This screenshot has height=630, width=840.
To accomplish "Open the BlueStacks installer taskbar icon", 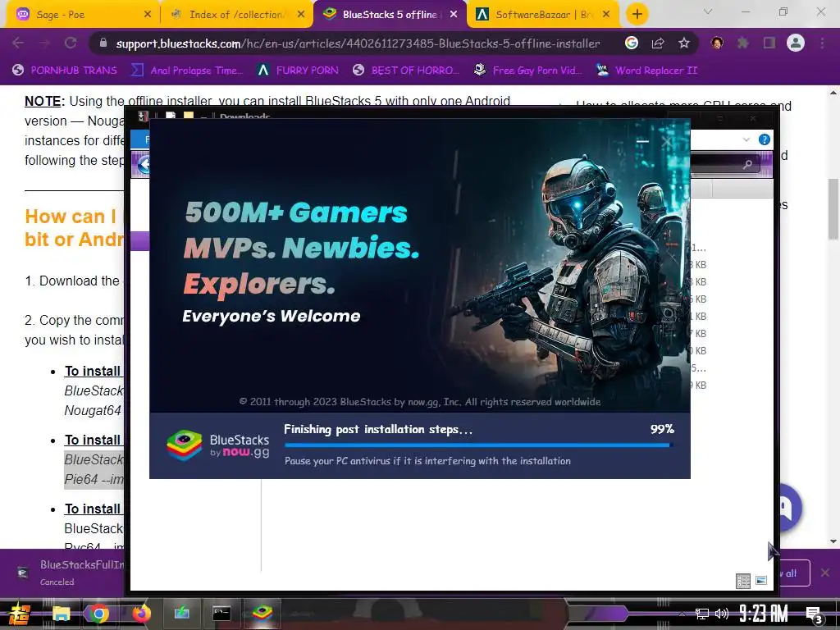I will [262, 613].
